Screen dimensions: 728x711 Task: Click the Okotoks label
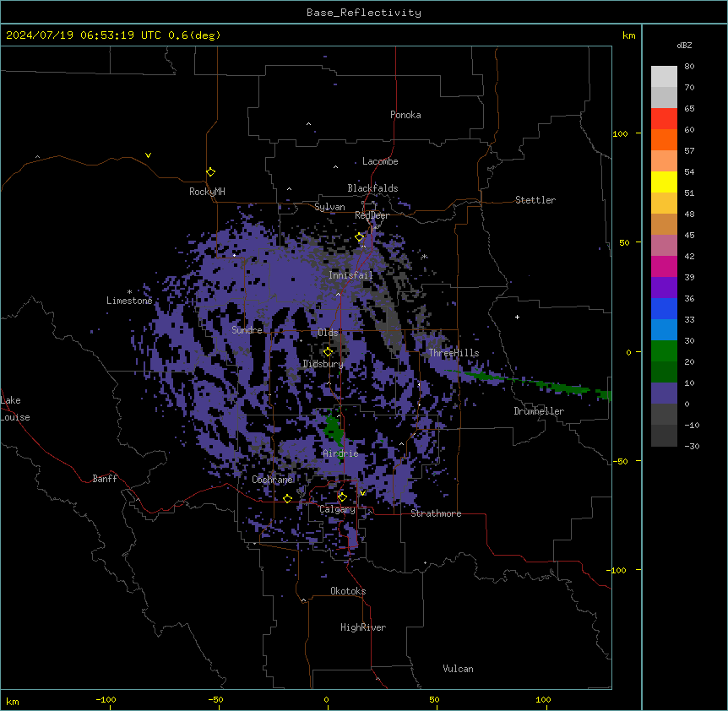[348, 591]
